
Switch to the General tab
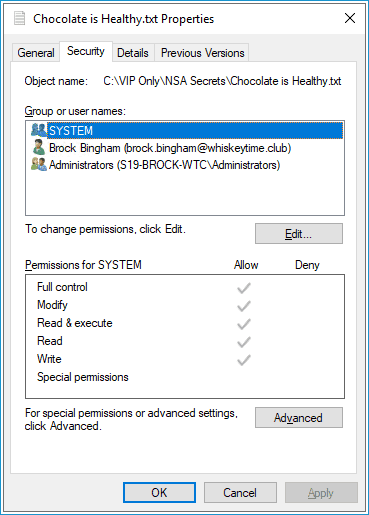[x=36, y=53]
